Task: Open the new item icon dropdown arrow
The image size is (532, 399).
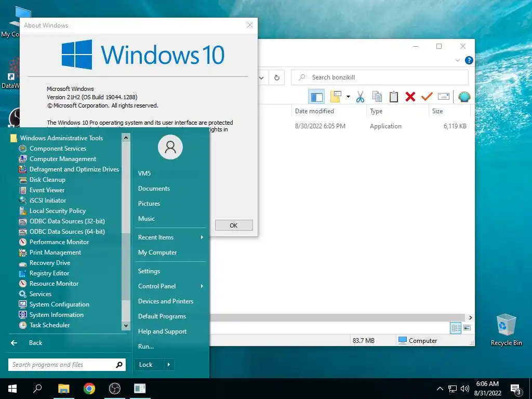Action: coord(348,97)
